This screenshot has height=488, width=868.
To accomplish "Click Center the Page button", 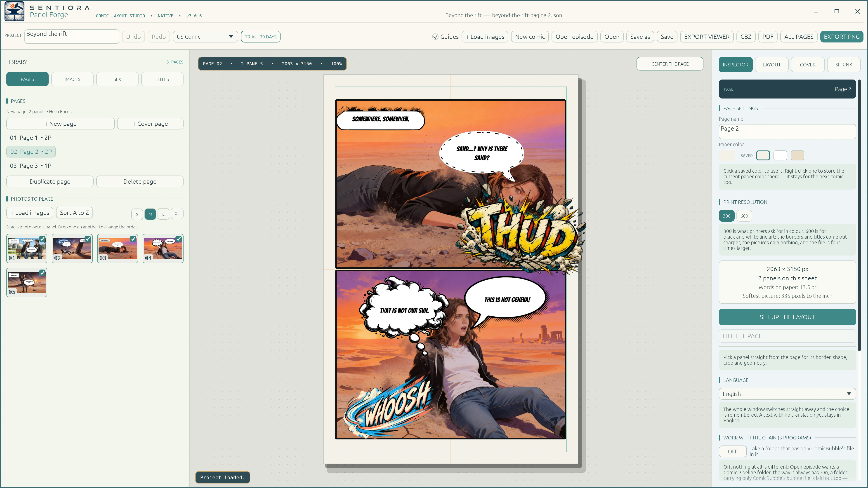I will [x=670, y=64].
